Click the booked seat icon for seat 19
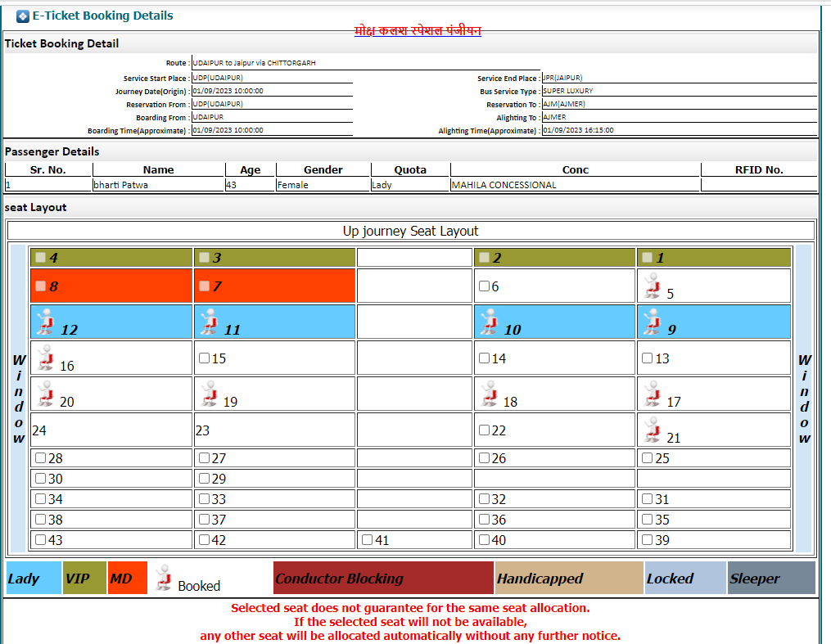Screen dimensions: 831x644 coord(209,394)
